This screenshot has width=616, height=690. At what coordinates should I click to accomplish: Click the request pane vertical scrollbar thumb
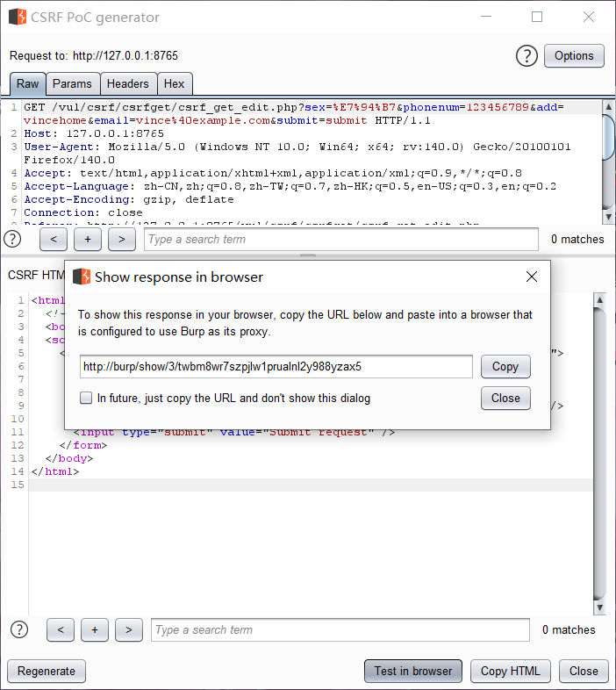pyautogui.click(x=608, y=137)
